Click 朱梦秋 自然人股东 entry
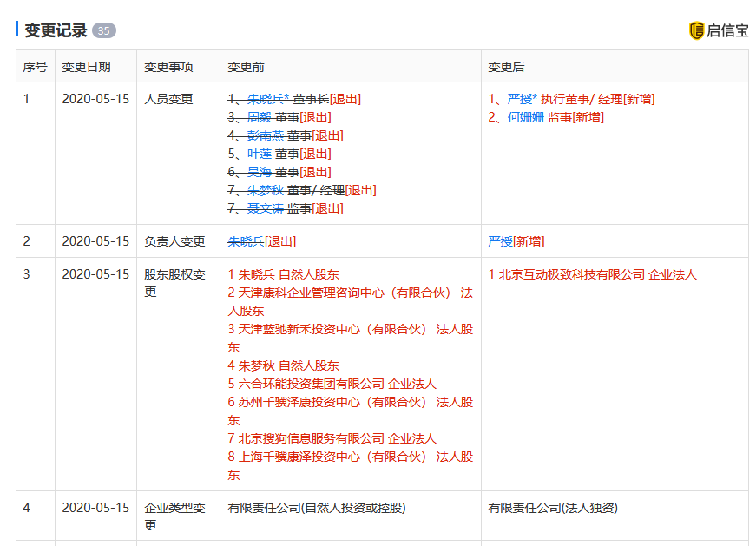The width and height of the screenshot is (756, 546). click(x=284, y=365)
